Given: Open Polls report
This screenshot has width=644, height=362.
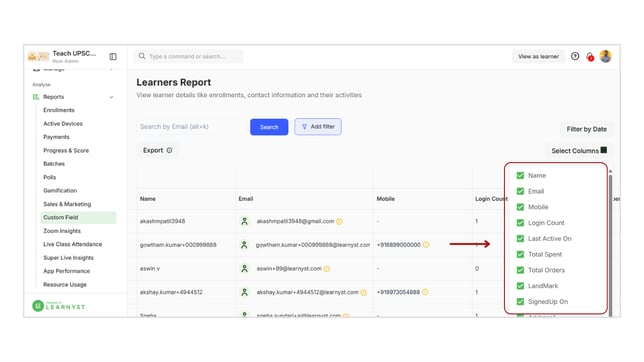Looking at the screenshot, I should (49, 177).
